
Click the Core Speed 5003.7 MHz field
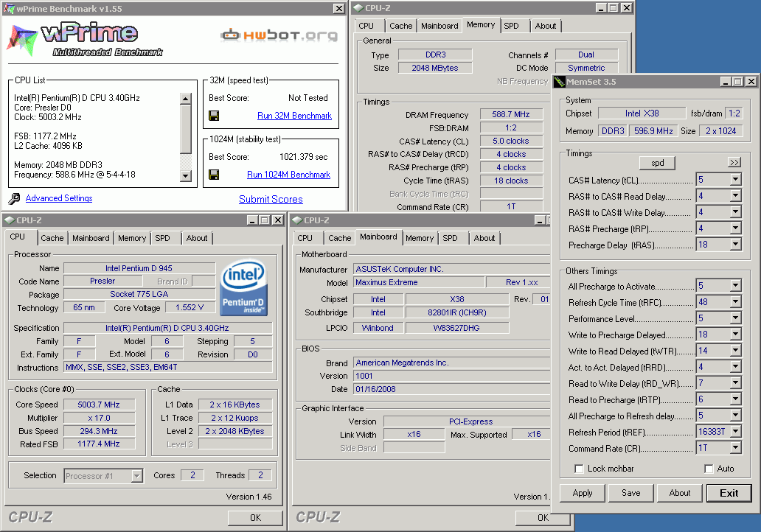point(99,405)
